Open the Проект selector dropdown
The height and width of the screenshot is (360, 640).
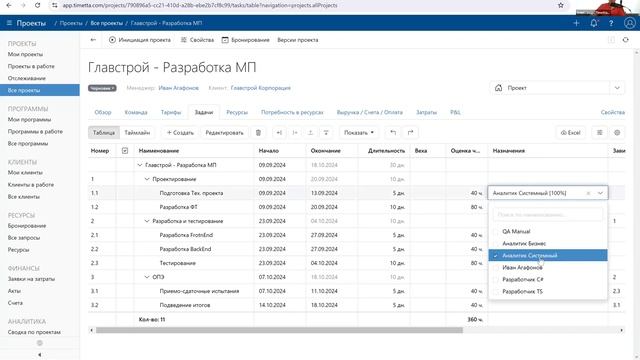[x=557, y=88]
